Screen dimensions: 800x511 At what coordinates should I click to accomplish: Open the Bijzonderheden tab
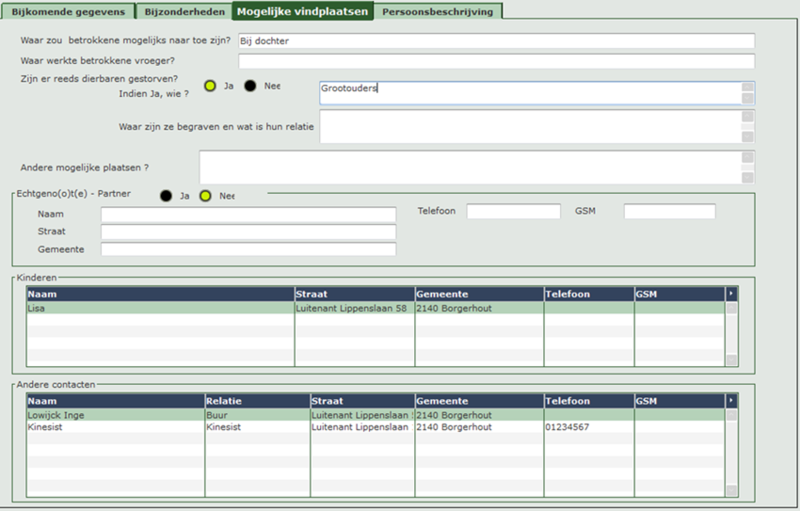pyautogui.click(x=183, y=11)
